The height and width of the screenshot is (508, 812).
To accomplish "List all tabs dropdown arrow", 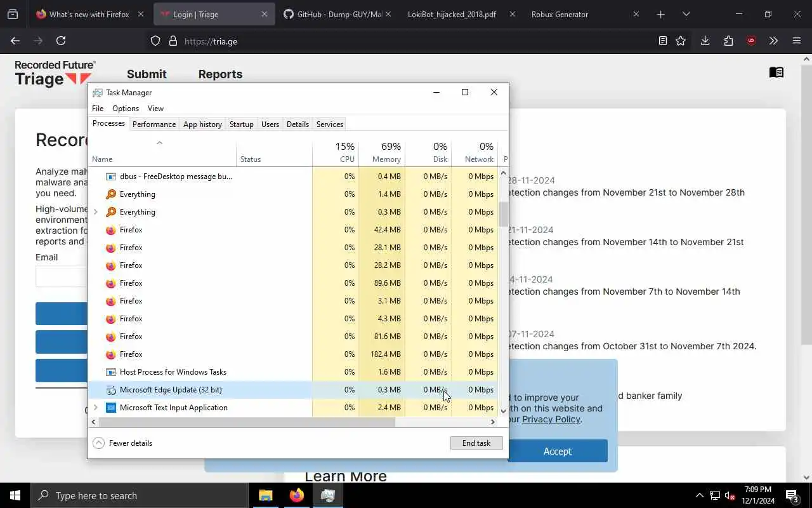I will [686, 14].
